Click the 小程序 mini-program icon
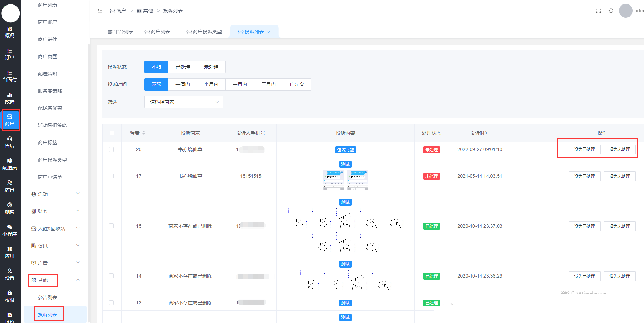The width and height of the screenshot is (644, 323). click(x=10, y=230)
